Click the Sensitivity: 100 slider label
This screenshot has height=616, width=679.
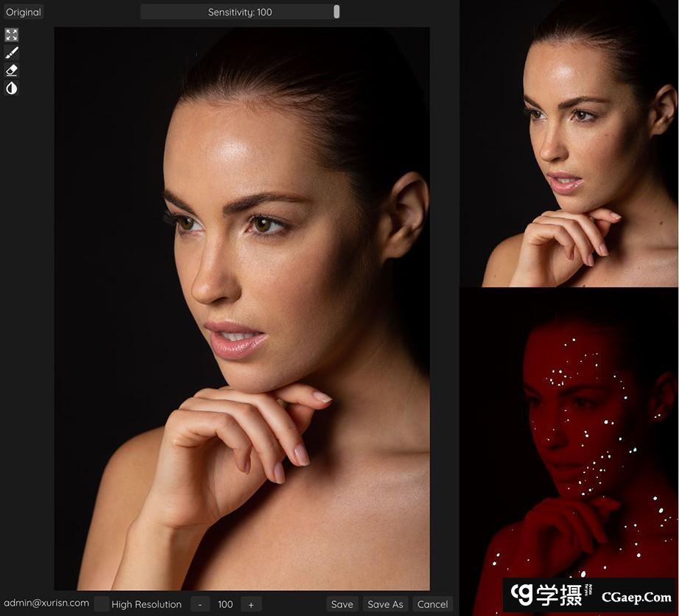pyautogui.click(x=239, y=12)
